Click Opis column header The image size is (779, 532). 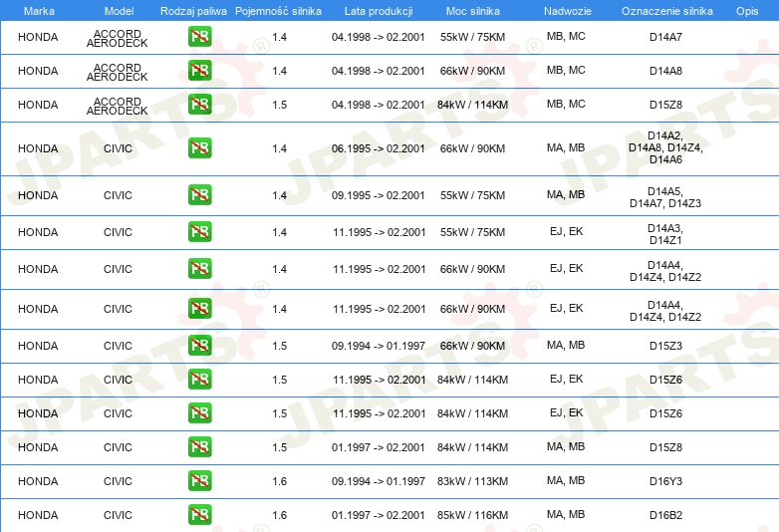tap(747, 11)
